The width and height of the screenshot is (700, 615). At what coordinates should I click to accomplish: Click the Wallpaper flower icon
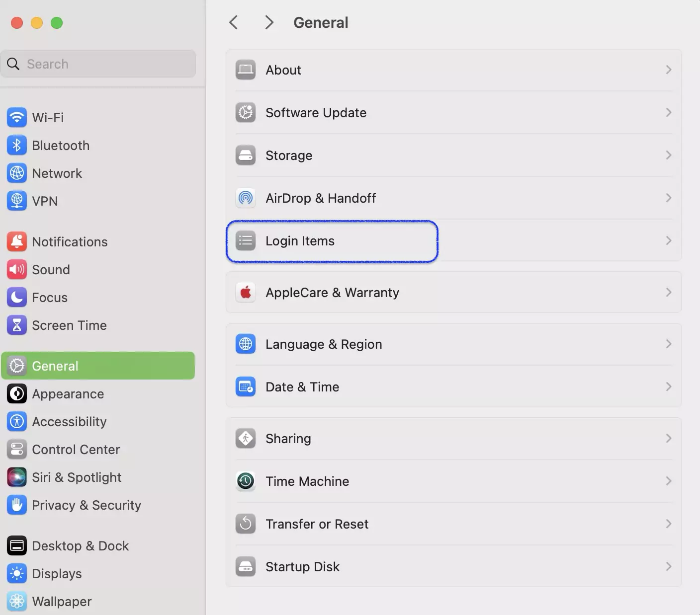(x=17, y=602)
